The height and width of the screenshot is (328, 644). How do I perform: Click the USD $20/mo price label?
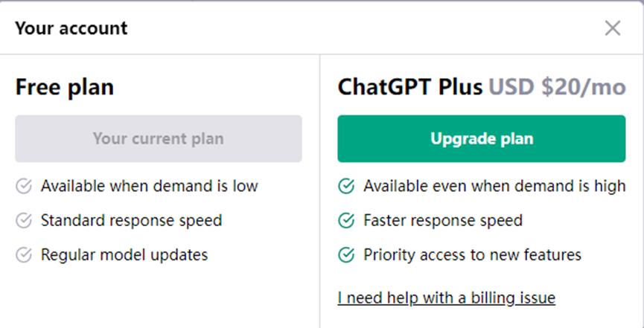pyautogui.click(x=557, y=87)
